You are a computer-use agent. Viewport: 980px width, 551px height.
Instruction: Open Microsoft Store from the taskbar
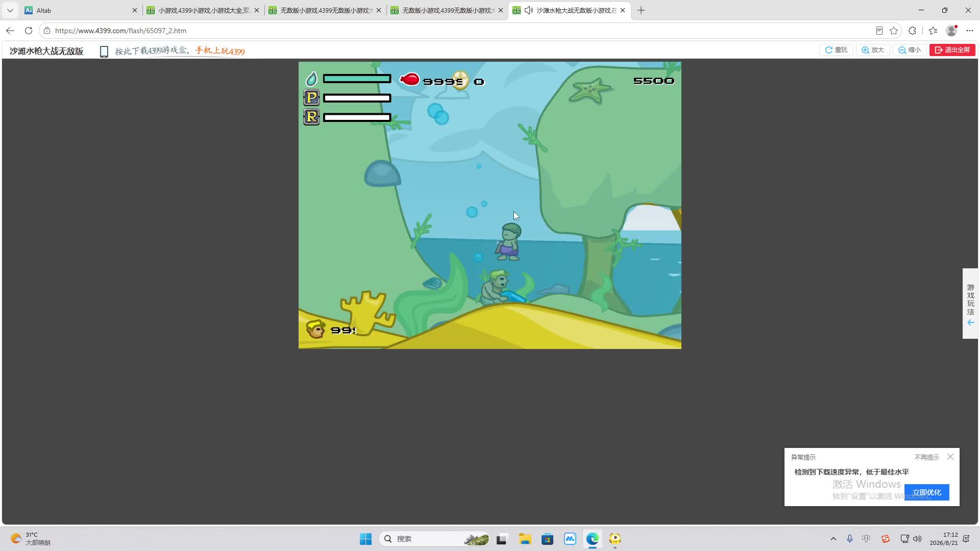pyautogui.click(x=547, y=539)
